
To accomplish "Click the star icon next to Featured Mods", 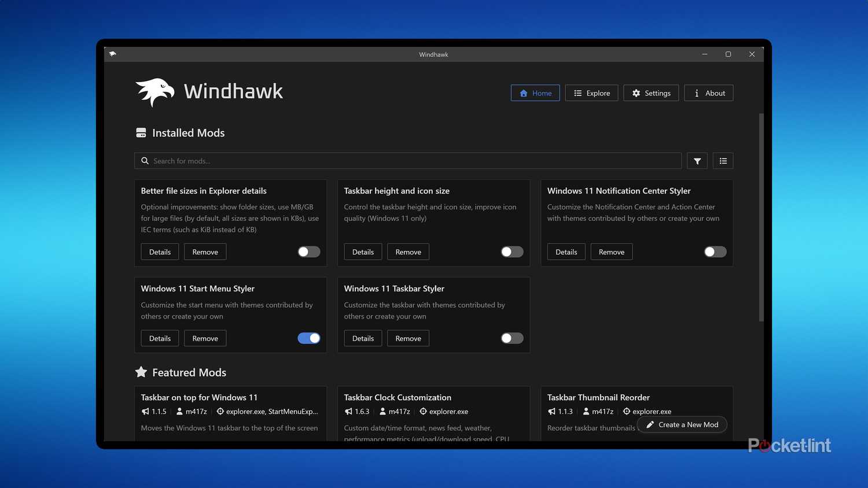I will click(140, 372).
